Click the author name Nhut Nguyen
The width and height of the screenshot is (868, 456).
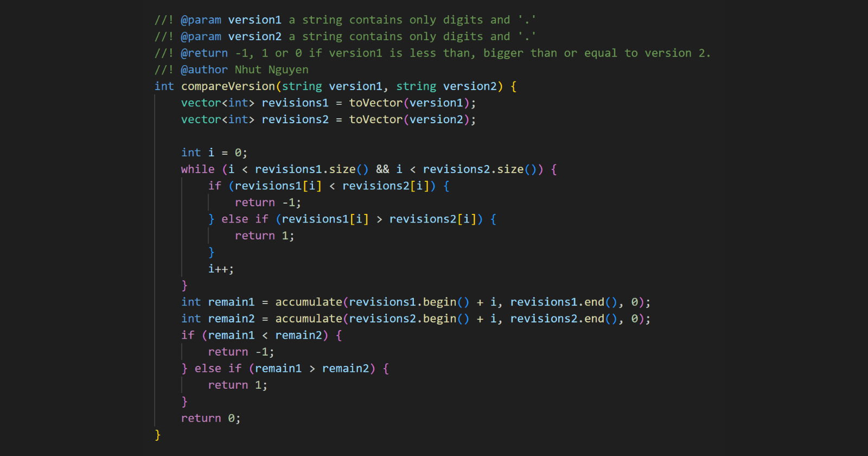click(x=271, y=69)
